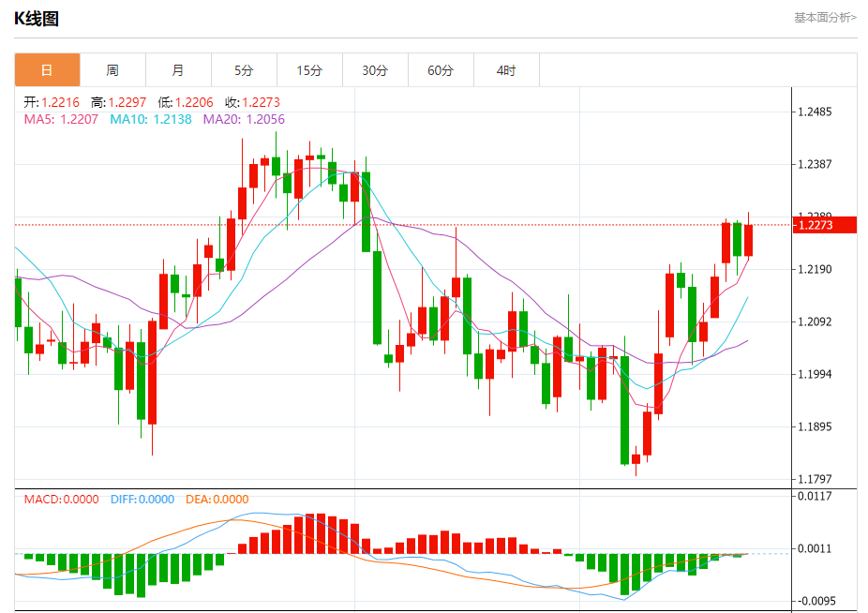Image resolution: width=868 pixels, height=613 pixels.
Task: Click the 0.0117 MACD axis label
Action: pyautogui.click(x=815, y=496)
